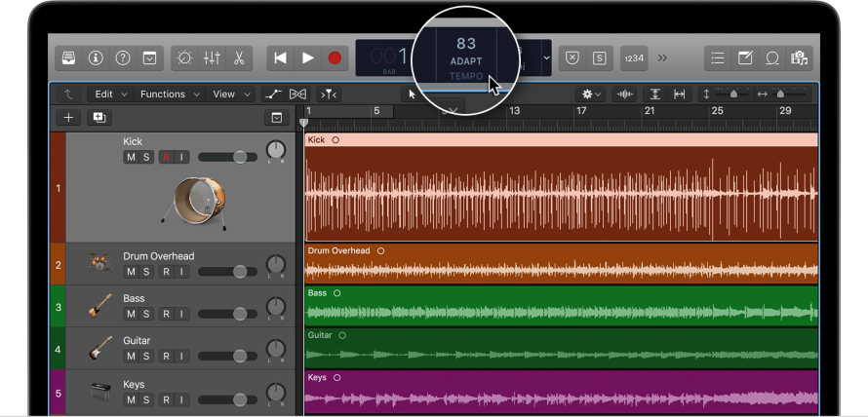Image resolution: width=868 pixels, height=417 pixels.
Task: Toggle Catch Playhead button
Action: (x=329, y=95)
